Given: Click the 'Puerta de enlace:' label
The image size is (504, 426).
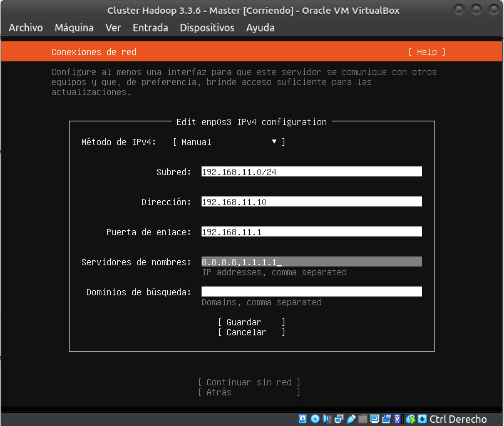Looking at the screenshot, I should [148, 232].
